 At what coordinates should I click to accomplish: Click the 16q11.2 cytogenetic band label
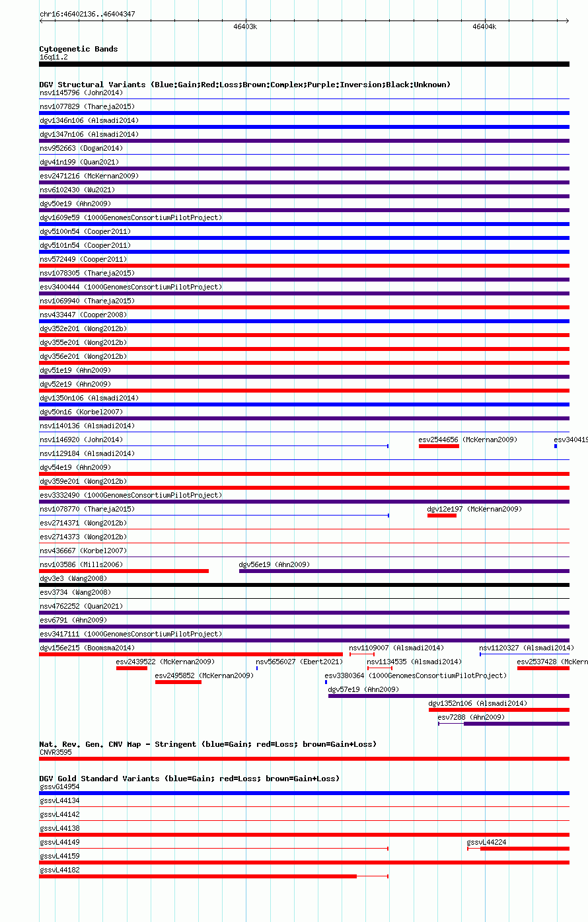click(54, 57)
